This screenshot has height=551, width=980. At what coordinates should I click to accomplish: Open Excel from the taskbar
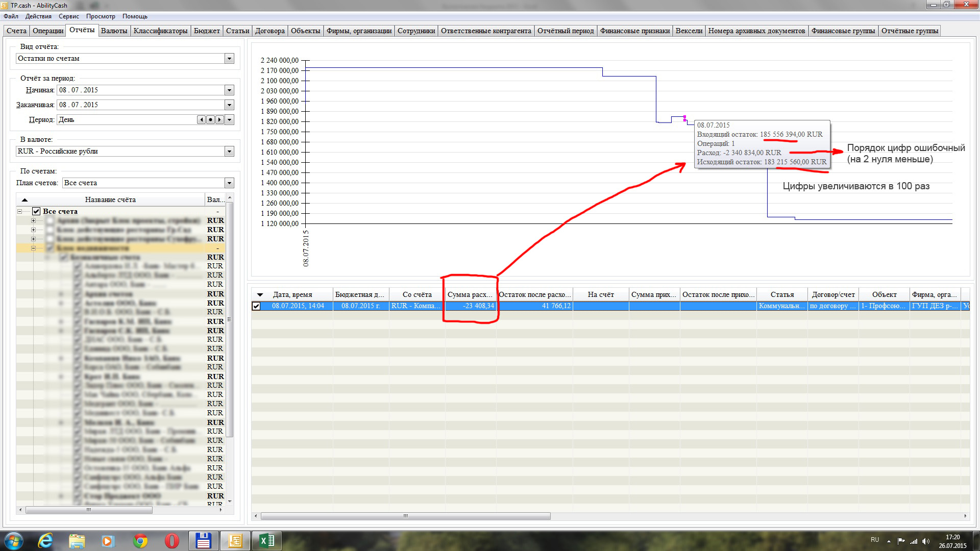point(267,541)
